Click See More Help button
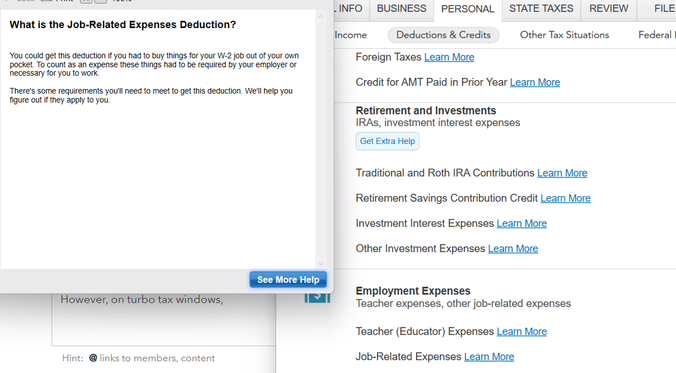 288,279
